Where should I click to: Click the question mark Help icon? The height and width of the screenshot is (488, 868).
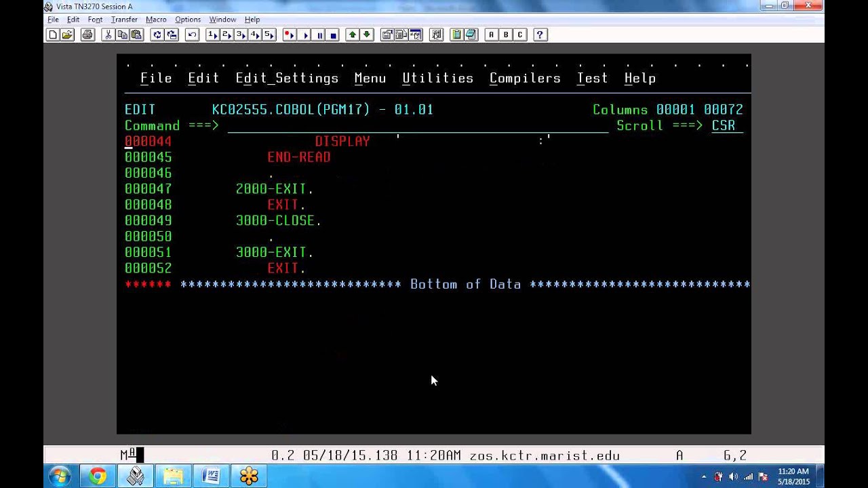(540, 35)
